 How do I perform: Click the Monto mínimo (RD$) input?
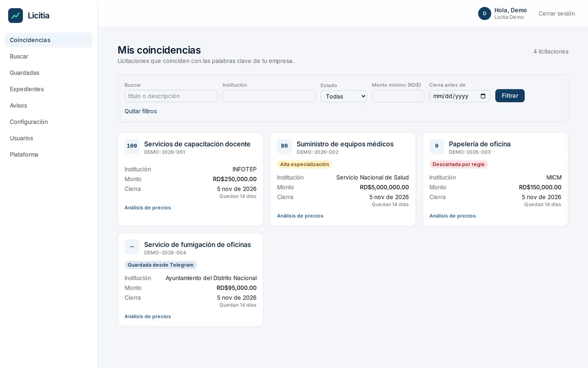398,96
